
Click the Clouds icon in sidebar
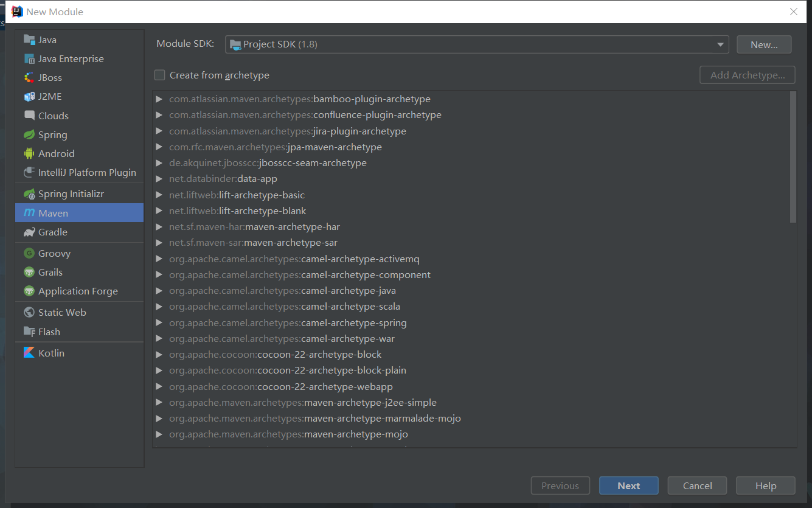pos(29,116)
